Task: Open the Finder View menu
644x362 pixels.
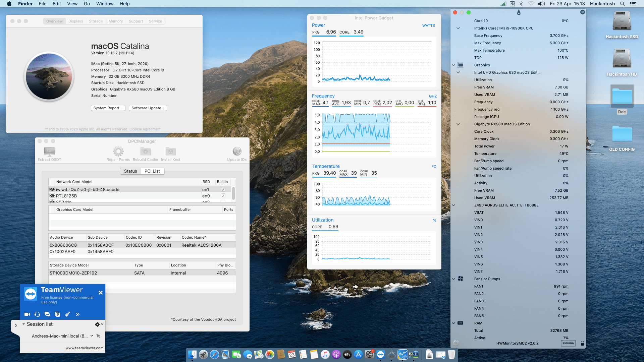Action: click(72, 4)
